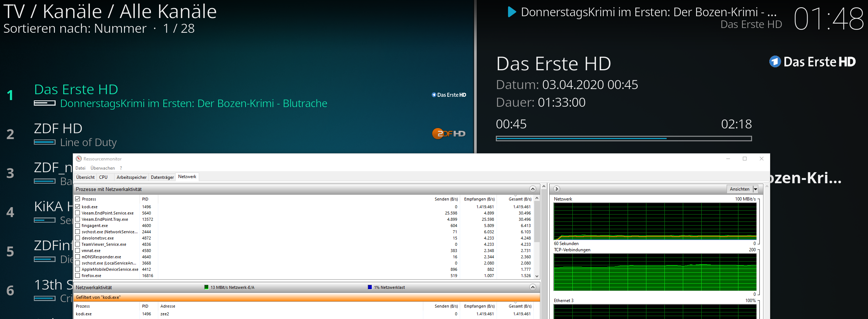This screenshot has height=319, width=868.
Task: Enable the TeamViewer_Service.exe checkbox
Action: click(x=78, y=244)
